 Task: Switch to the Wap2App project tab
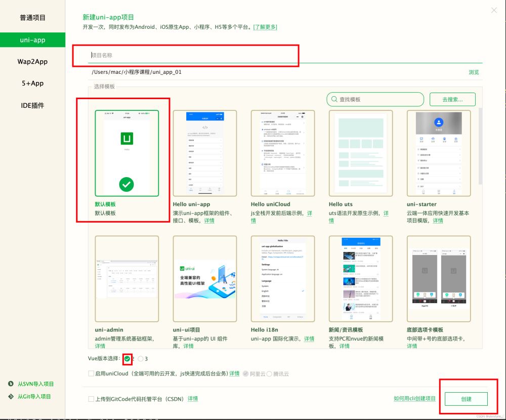[32, 62]
